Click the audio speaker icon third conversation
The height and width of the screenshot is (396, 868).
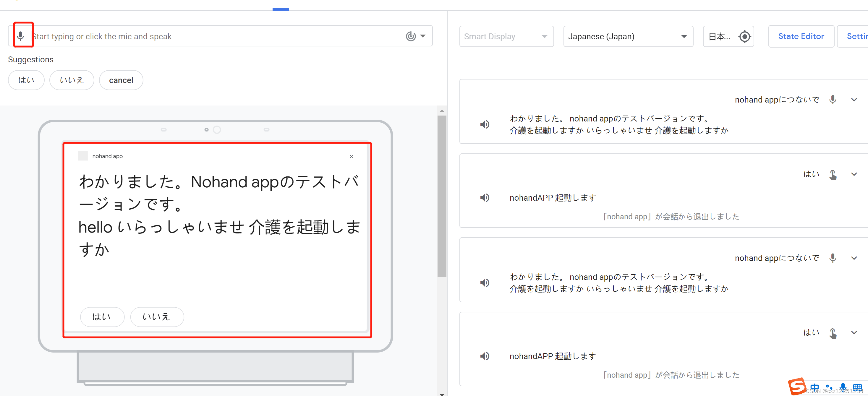484,282
